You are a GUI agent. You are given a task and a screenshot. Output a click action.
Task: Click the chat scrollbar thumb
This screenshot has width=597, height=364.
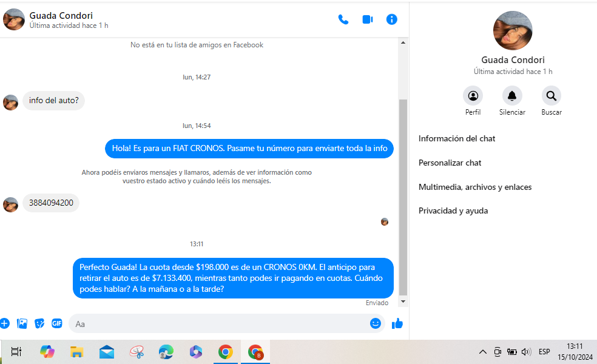pyautogui.click(x=403, y=197)
